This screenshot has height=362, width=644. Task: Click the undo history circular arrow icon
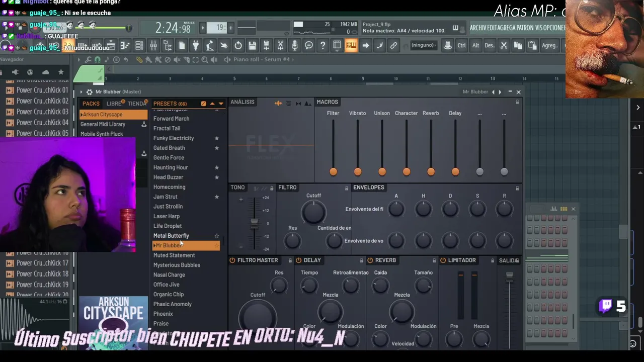[x=238, y=45]
